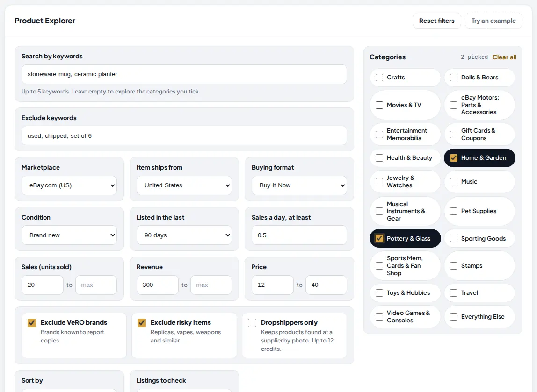Tick the Health & Beauty category
The image size is (537, 392).
click(x=379, y=158)
